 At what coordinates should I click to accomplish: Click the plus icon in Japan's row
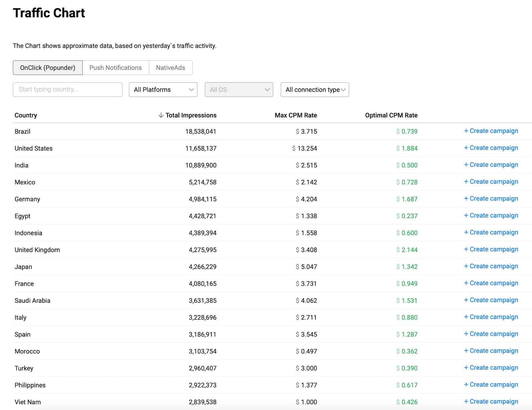tap(466, 266)
